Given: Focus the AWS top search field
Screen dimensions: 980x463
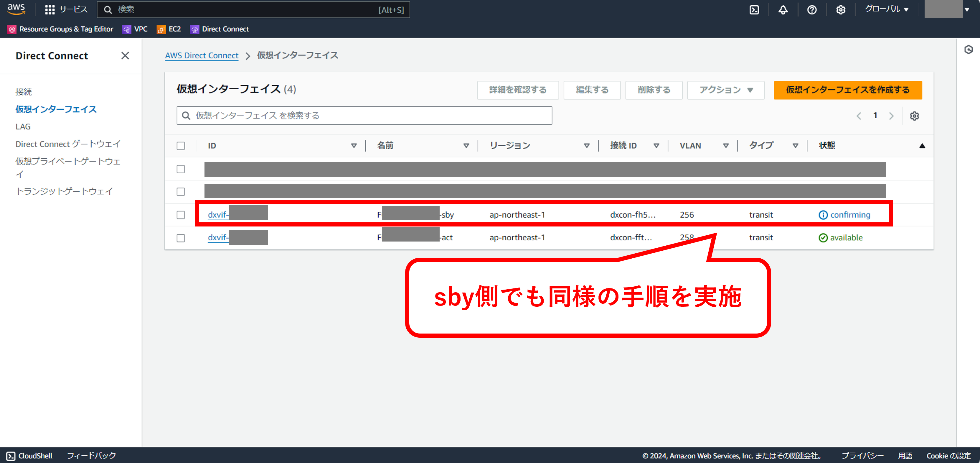Looking at the screenshot, I should pos(253,9).
